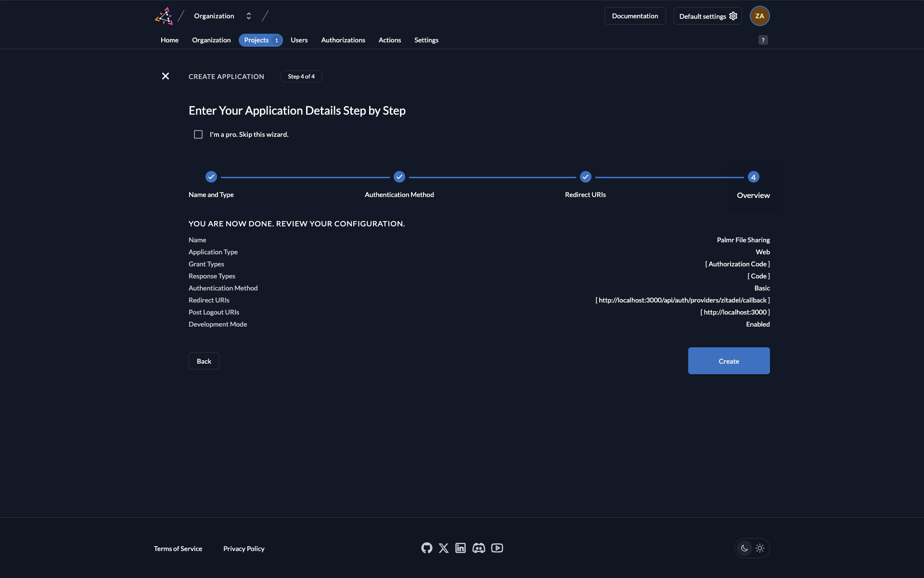Click the Authentication Method 'Basic' value
924x578 pixels.
coord(762,288)
